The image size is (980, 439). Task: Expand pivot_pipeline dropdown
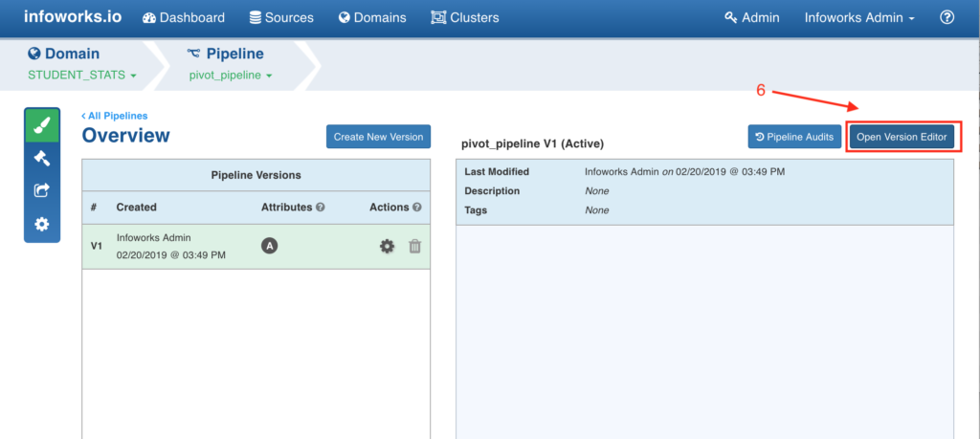pyautogui.click(x=231, y=76)
